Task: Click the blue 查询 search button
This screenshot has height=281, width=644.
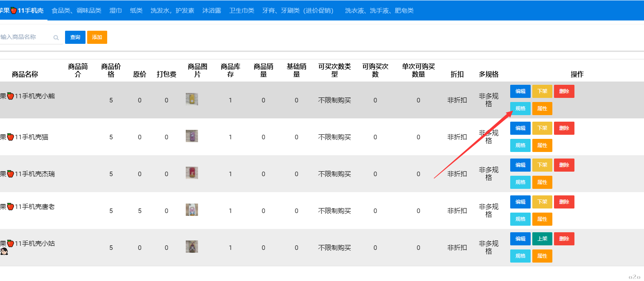Action: click(75, 37)
